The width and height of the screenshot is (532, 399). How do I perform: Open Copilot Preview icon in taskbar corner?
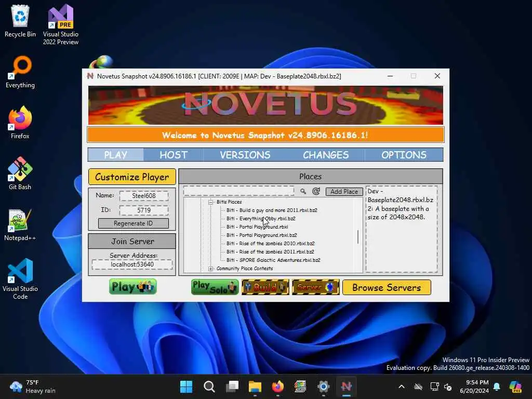pyautogui.click(x=515, y=387)
